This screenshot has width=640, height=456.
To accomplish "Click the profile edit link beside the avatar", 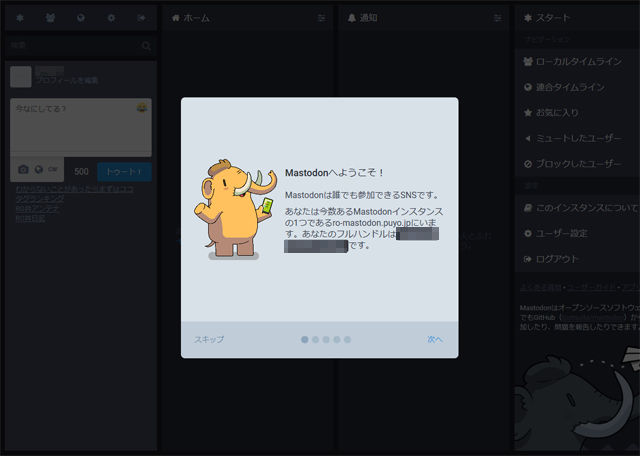I will pyautogui.click(x=67, y=80).
